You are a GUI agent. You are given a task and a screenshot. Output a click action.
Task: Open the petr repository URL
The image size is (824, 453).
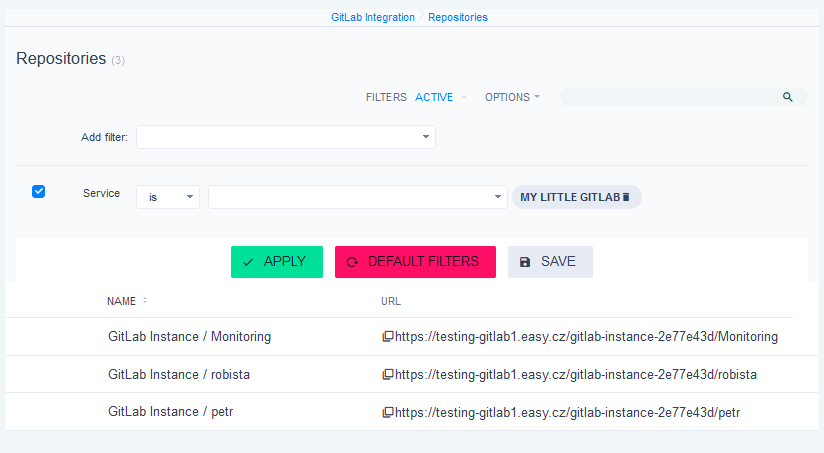point(567,412)
